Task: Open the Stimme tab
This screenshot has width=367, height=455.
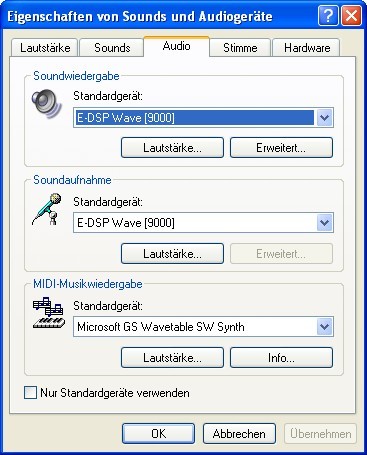Action: tap(240, 48)
